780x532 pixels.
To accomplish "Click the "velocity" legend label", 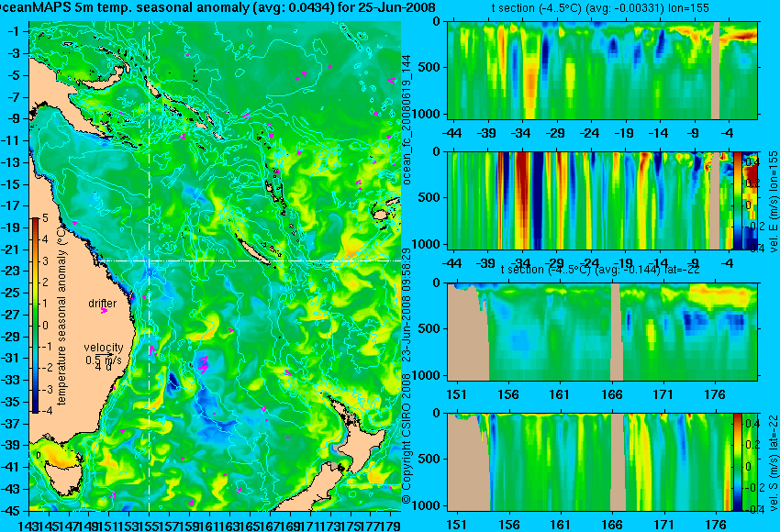I will point(104,348).
